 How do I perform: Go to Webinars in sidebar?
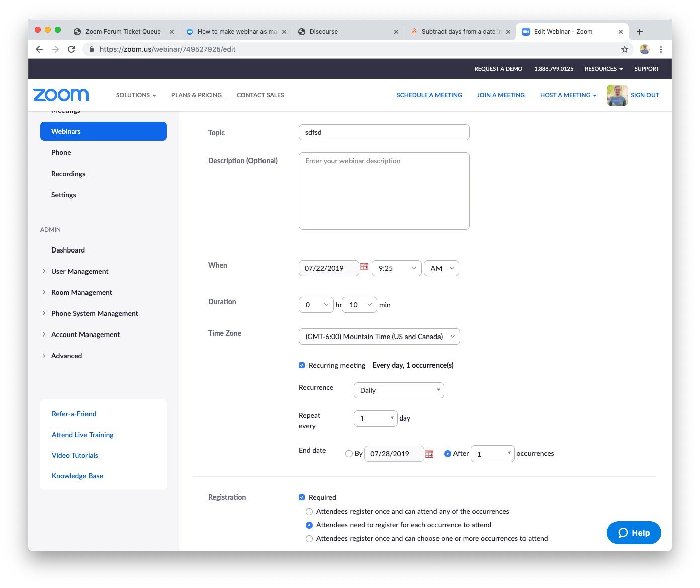coord(104,131)
